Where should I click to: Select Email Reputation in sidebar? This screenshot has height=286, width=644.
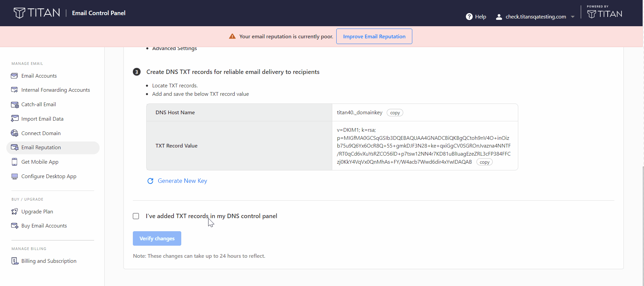pos(53,148)
